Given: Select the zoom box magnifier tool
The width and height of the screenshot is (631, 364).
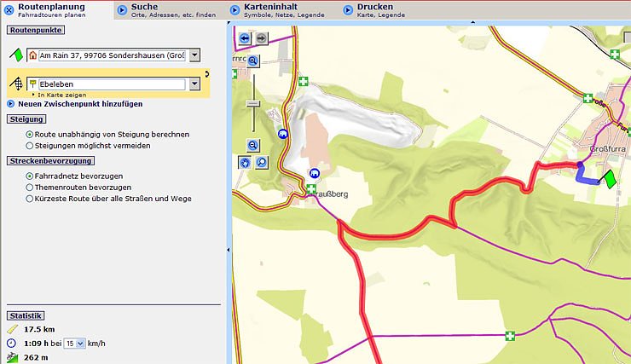Looking at the screenshot, I should tap(261, 162).
